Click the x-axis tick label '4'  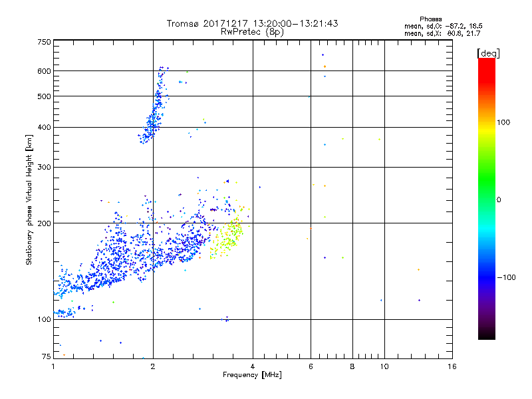(253, 366)
